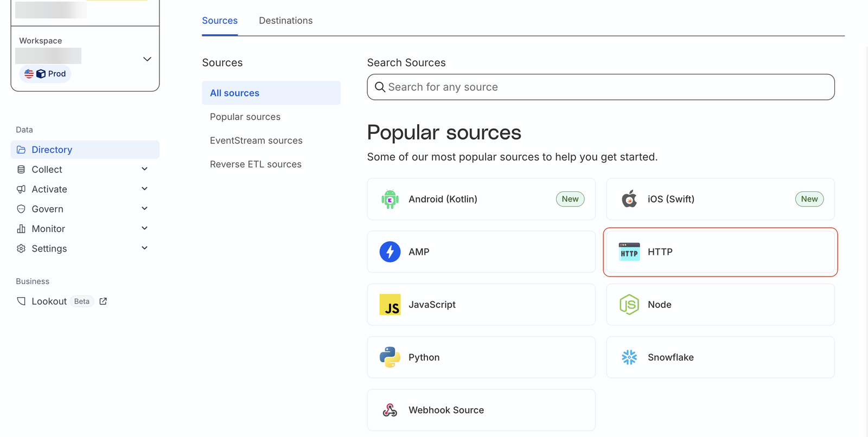Open the Webhook Source card

[481, 410]
